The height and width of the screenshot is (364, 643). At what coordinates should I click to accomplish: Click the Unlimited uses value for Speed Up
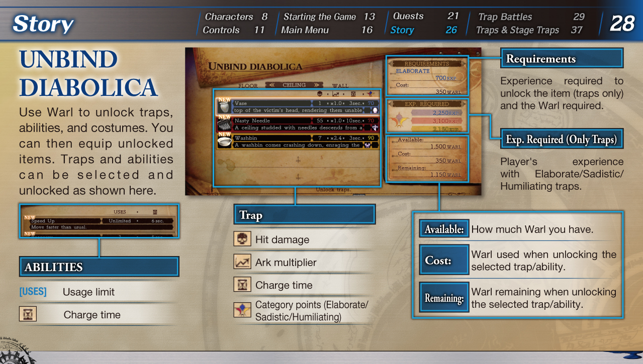pos(120,221)
